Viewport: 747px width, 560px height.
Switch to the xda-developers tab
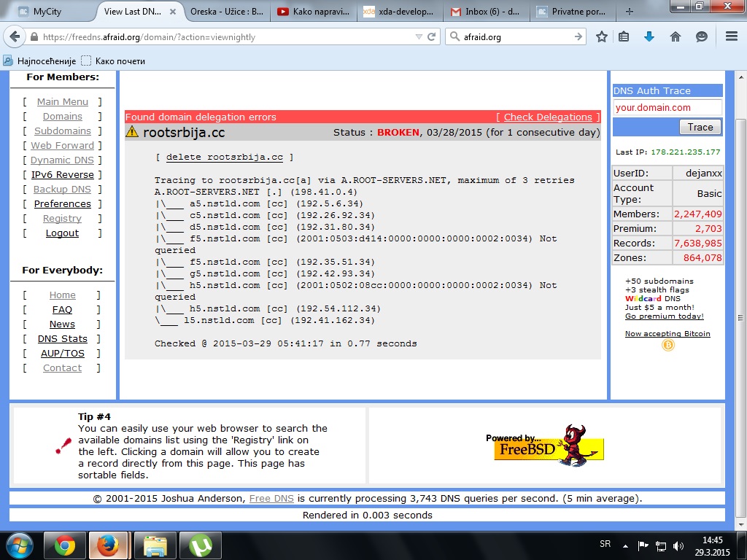(x=399, y=12)
